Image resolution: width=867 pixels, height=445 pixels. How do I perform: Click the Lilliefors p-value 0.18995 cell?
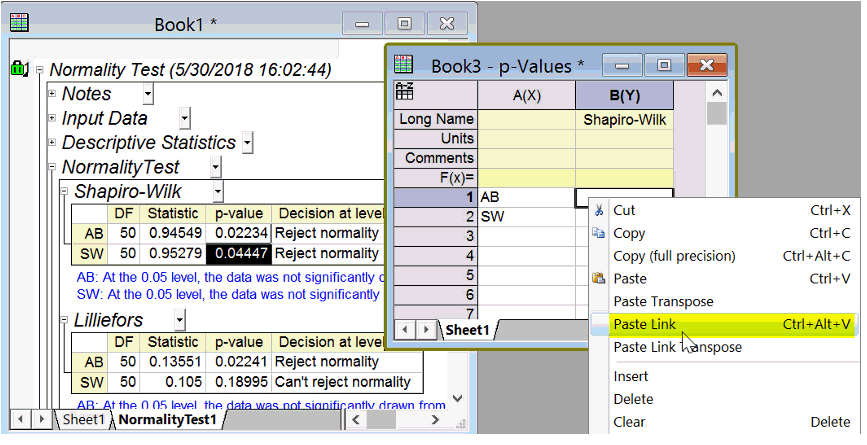pos(238,382)
